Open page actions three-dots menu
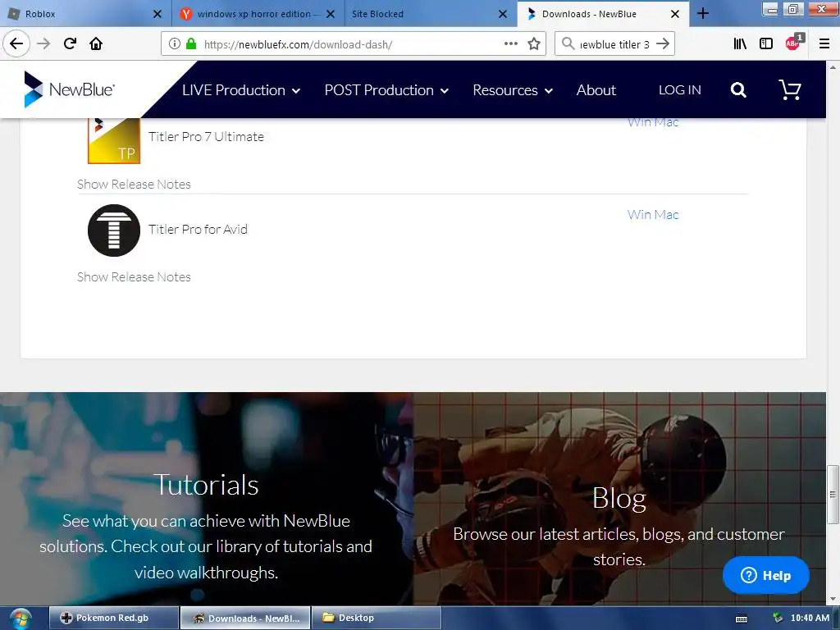Image resolution: width=840 pixels, height=630 pixels. click(510, 43)
